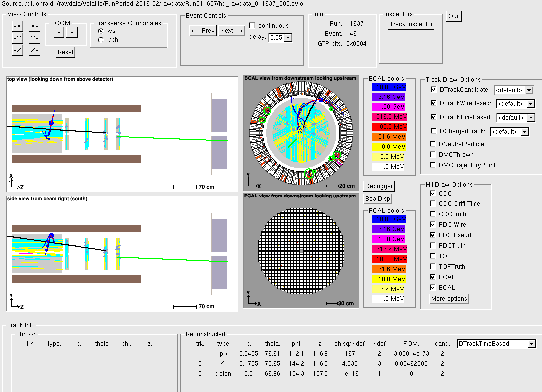The image size is (542, 392).
Task: Zoom out with the minus button
Action: (59, 32)
